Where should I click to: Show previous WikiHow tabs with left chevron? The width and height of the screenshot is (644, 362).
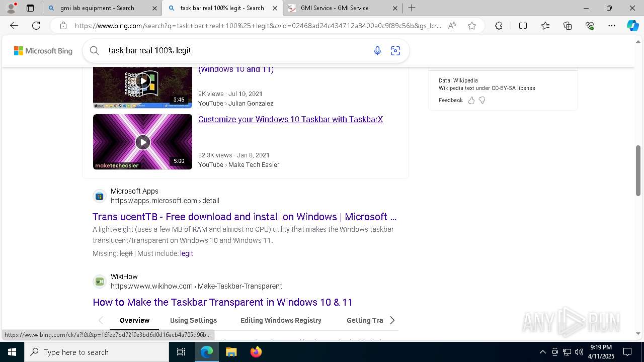click(x=101, y=320)
